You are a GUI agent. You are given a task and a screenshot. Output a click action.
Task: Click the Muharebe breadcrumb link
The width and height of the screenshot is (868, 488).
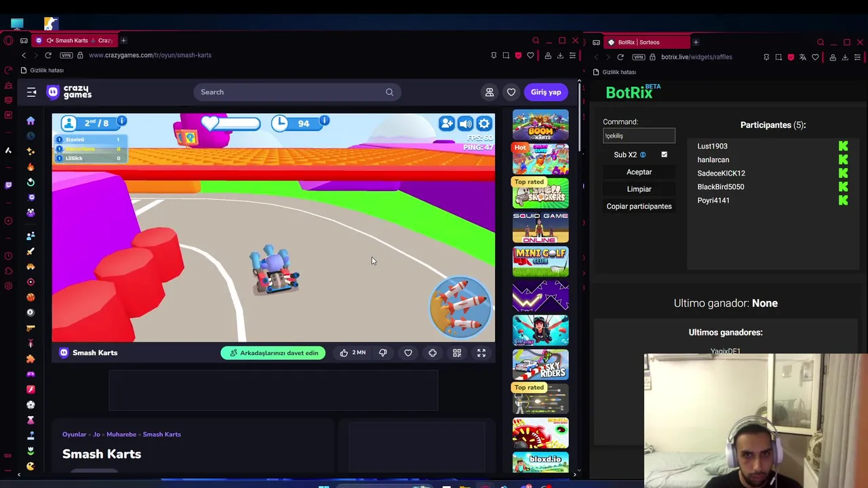pos(121,434)
